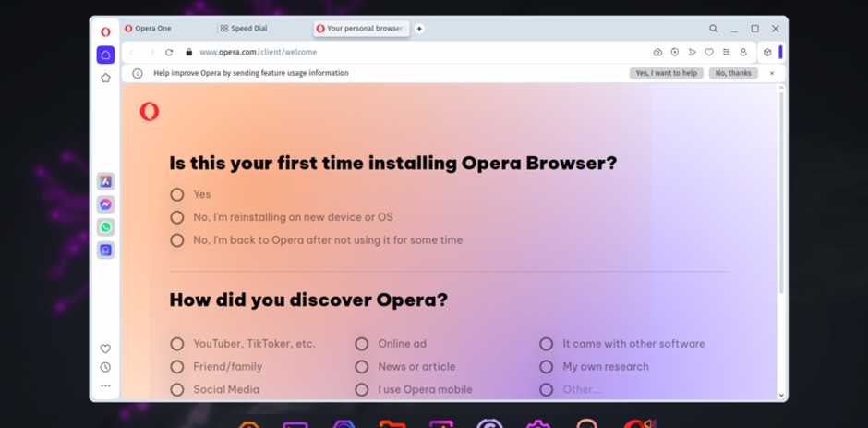Click the 'No, thanks' button
This screenshot has height=428, width=868.
click(x=733, y=73)
